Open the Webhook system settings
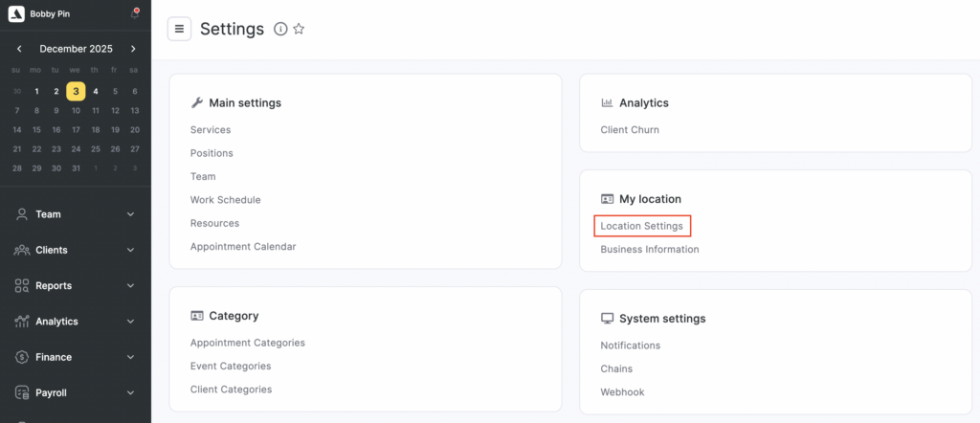This screenshot has width=980, height=423. click(x=620, y=392)
